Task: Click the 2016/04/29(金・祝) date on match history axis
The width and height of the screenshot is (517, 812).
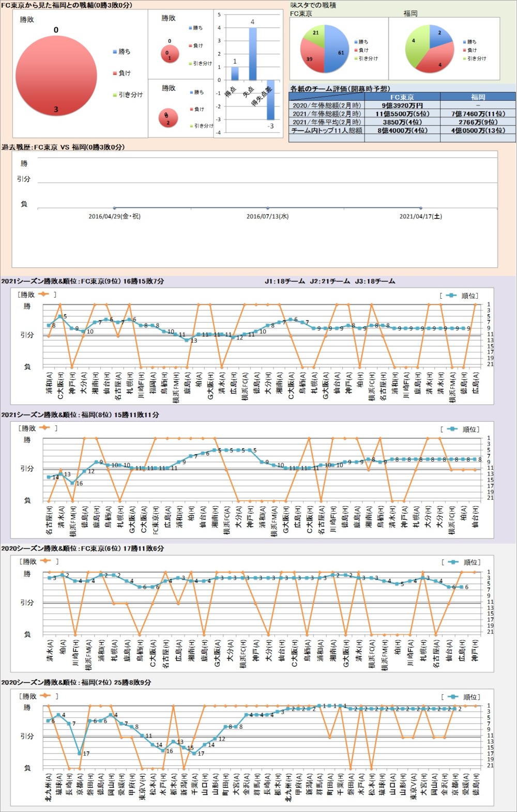Action: pos(114,217)
